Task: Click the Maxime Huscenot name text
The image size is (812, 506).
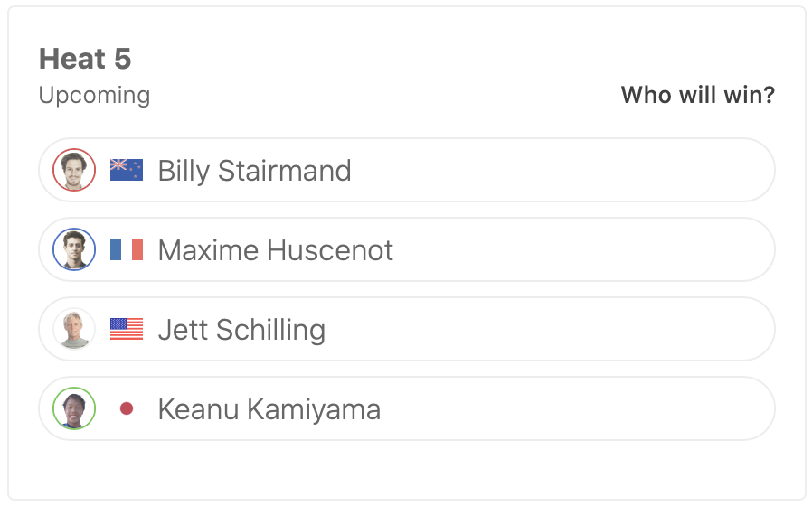Action: tap(275, 250)
